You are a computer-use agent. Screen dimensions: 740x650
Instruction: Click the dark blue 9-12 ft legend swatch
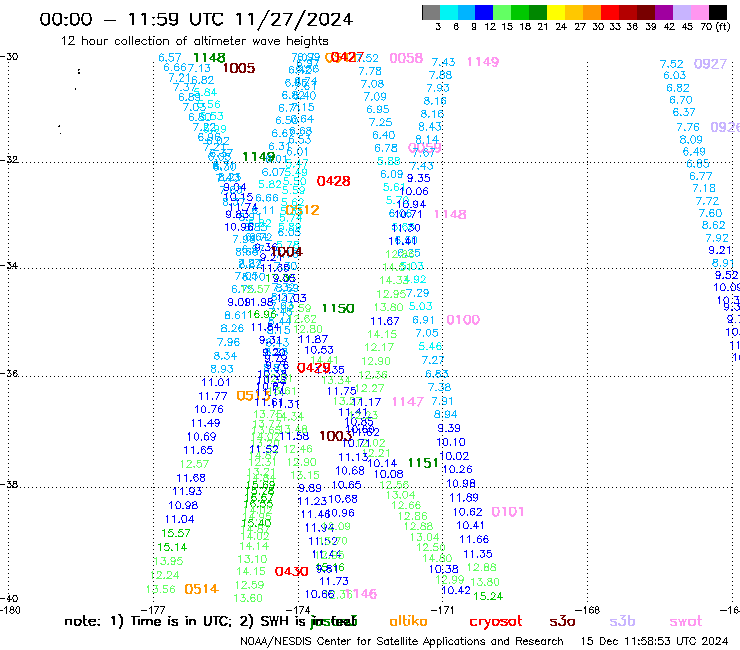click(x=485, y=12)
